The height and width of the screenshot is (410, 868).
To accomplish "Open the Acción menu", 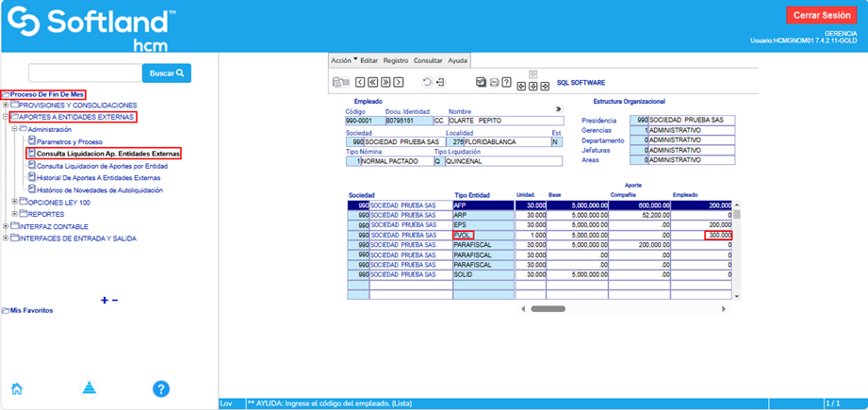I will click(x=342, y=59).
